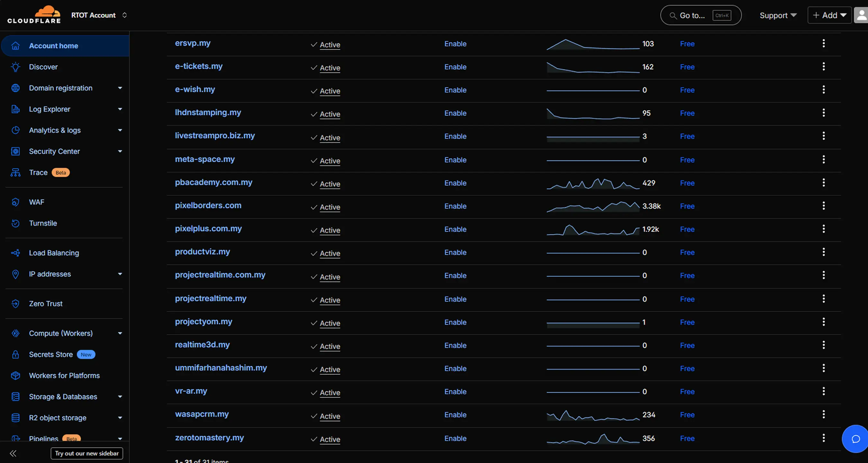
Task: Expand Domain registration submenu
Action: pos(120,88)
